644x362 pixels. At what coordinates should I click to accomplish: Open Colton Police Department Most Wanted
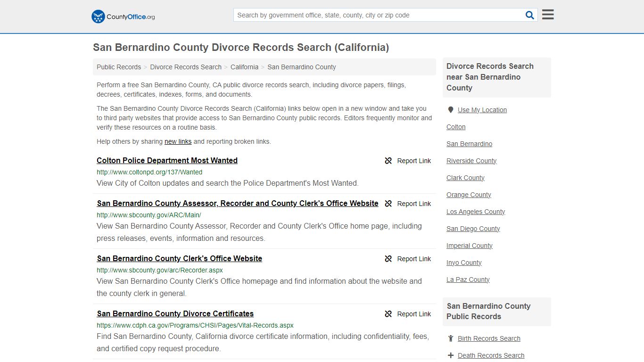tap(167, 160)
